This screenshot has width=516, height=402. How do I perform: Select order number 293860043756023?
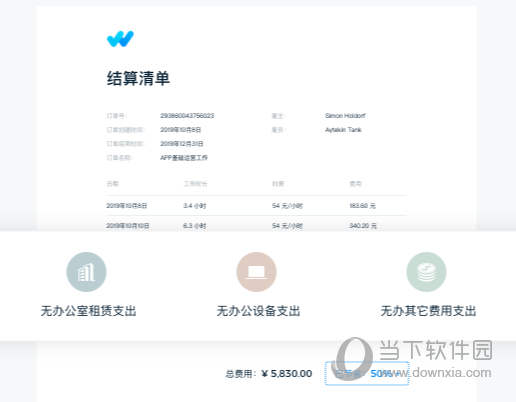(x=187, y=116)
